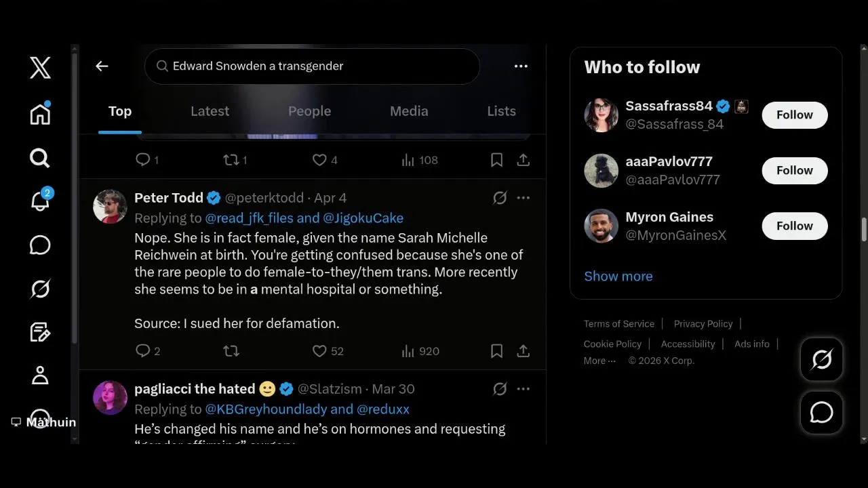Open Show more in Who to follow
The height and width of the screenshot is (488, 868).
[x=618, y=277]
